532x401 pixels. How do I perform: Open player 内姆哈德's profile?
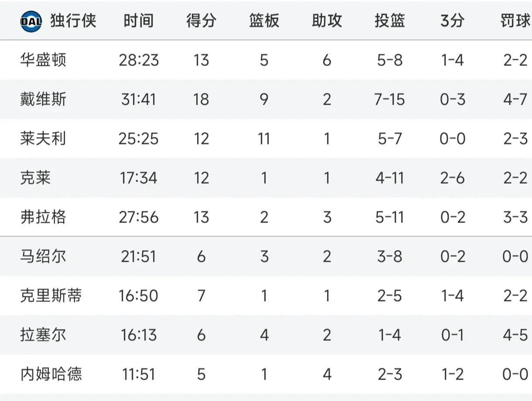51,374
